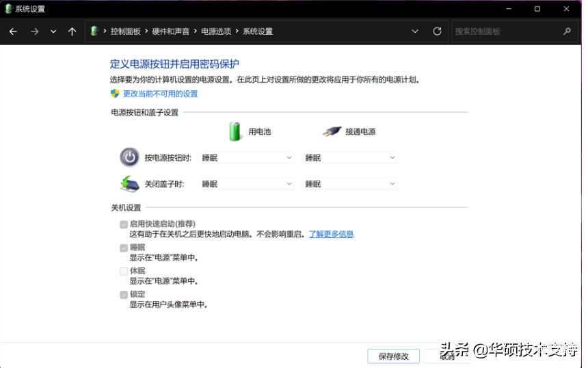Screen dimensions: 588x368
Task: Open 电源选项 breadcrumb
Action: [216, 31]
